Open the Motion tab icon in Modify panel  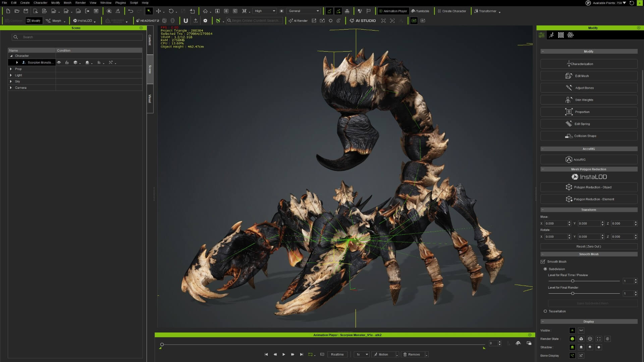(551, 35)
